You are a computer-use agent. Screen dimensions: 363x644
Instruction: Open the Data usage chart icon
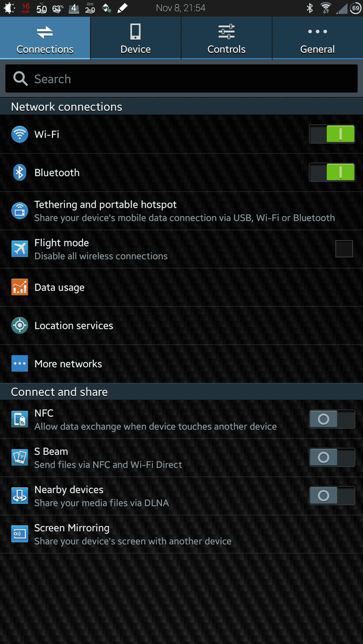pyautogui.click(x=19, y=287)
